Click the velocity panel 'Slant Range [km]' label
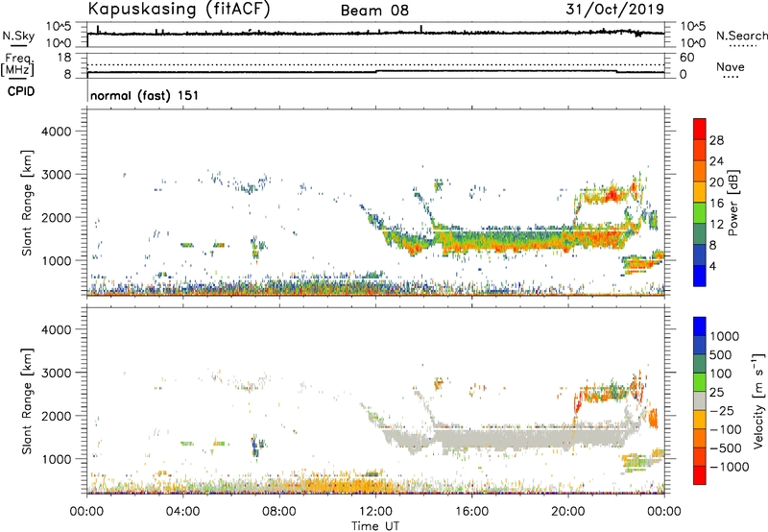Image resolution: width=768 pixels, height=532 pixels. pos(27,401)
